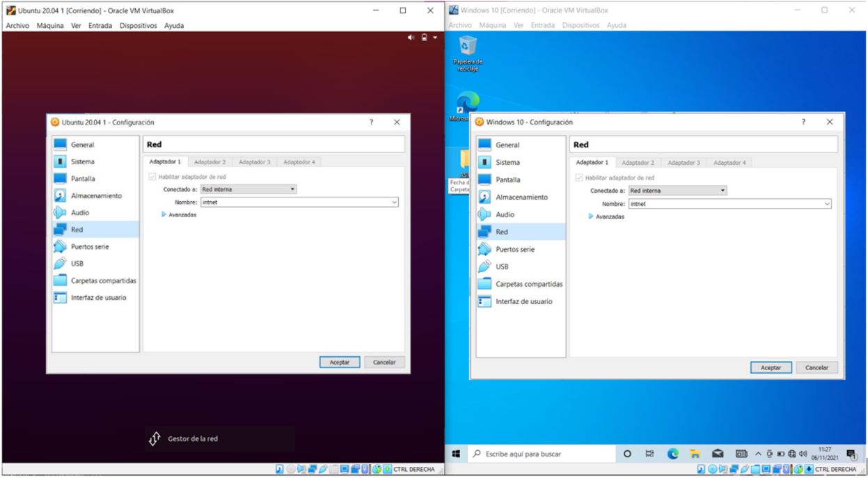Select Red section in Ubuntu Configuración

(95, 230)
